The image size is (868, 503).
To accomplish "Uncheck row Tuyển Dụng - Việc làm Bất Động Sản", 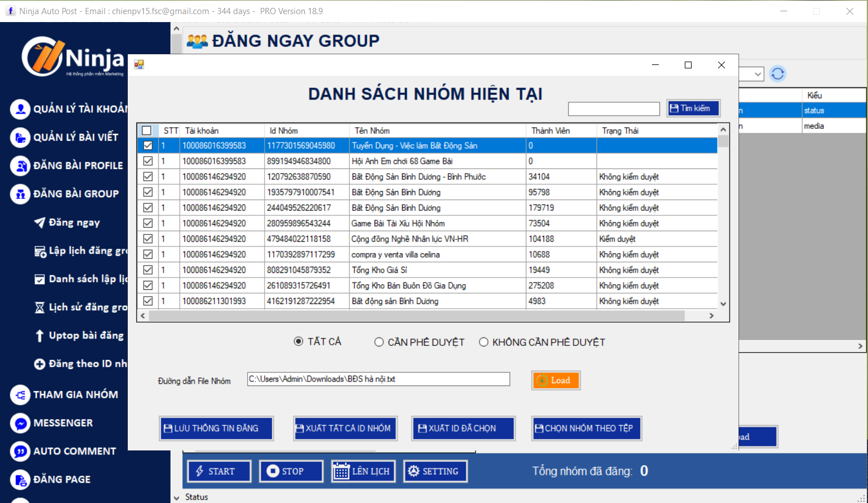I will pos(148,146).
